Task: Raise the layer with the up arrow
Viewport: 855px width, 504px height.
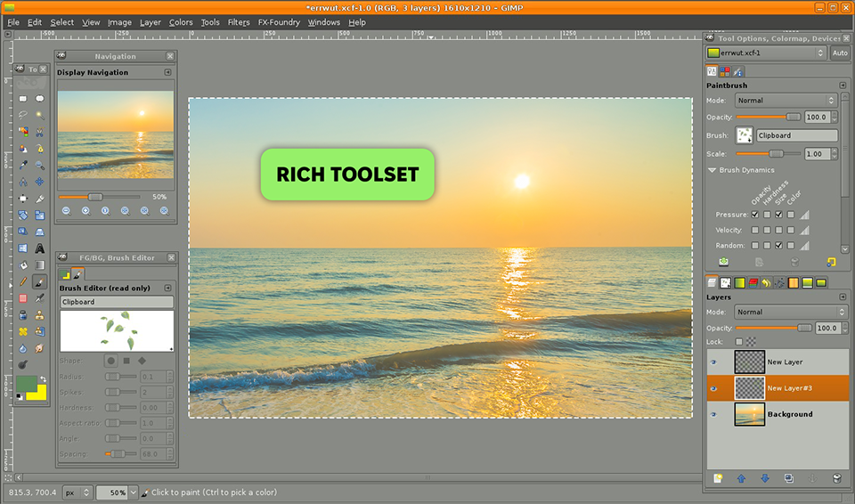Action: tap(741, 478)
